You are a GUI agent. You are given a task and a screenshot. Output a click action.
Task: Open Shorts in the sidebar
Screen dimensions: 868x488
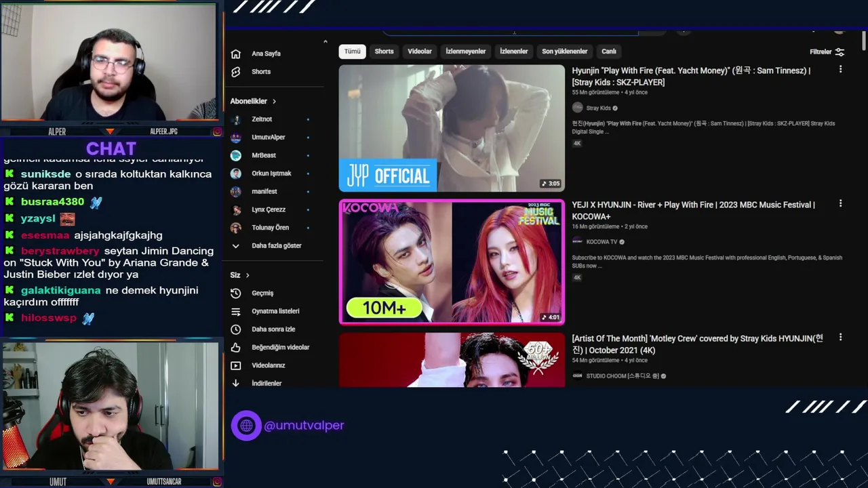click(x=260, y=72)
